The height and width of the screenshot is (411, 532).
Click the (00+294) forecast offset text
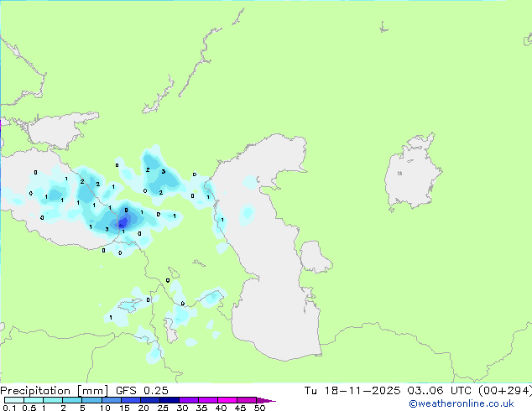pos(505,391)
